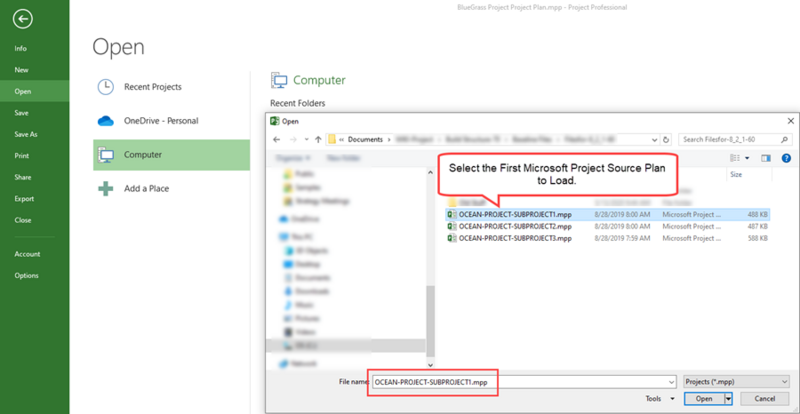Open the Account page
This screenshot has width=800, height=414.
click(x=27, y=254)
